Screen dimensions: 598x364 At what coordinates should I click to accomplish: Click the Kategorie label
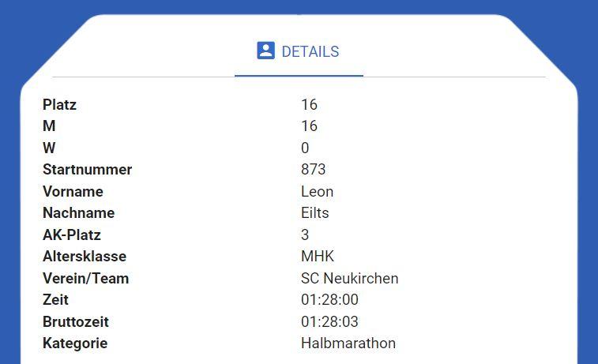click(x=75, y=343)
